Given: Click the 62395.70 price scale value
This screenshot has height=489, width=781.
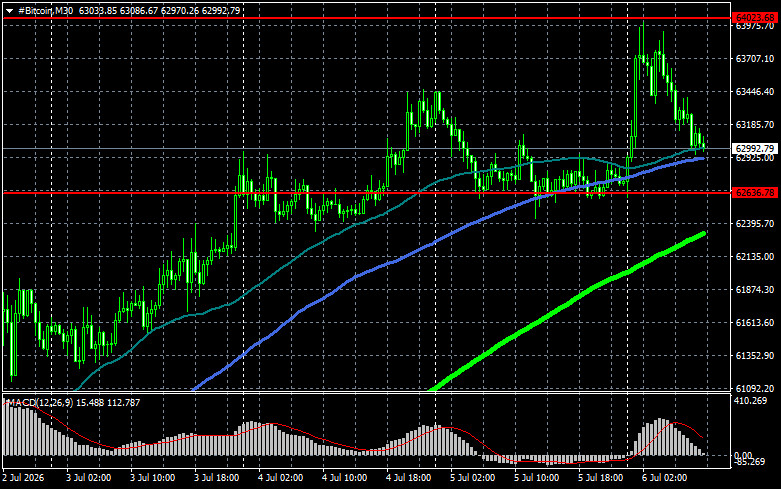Looking at the screenshot, I should click(755, 224).
